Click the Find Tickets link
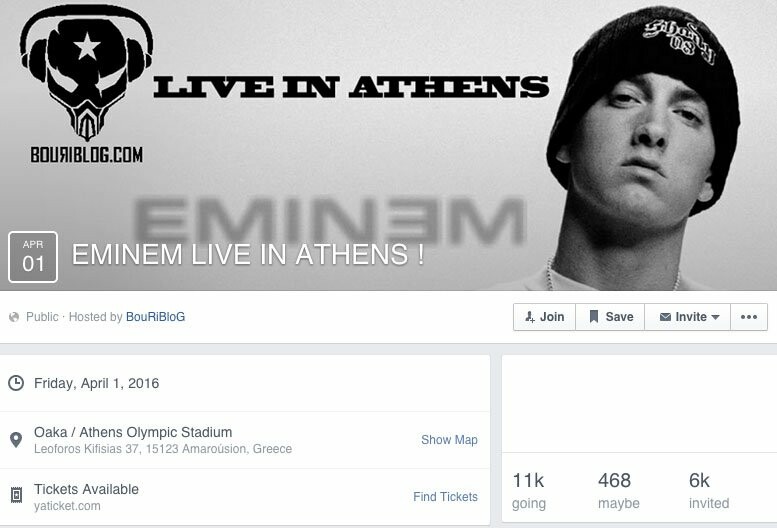Viewport: 777px width, 528px height. click(445, 497)
